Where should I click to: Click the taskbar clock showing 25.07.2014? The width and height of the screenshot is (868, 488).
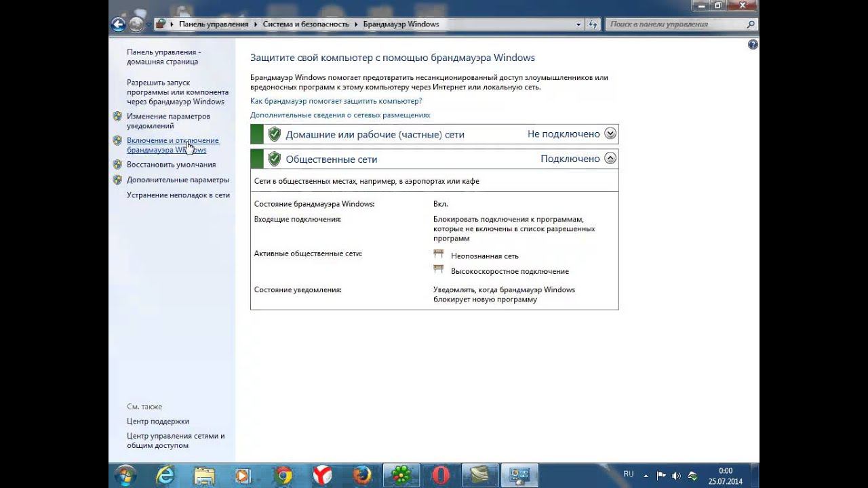(725, 476)
